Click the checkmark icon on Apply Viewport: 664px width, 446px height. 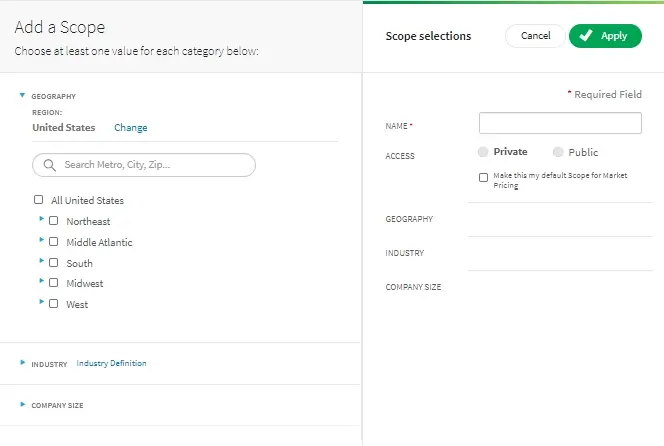click(x=586, y=36)
